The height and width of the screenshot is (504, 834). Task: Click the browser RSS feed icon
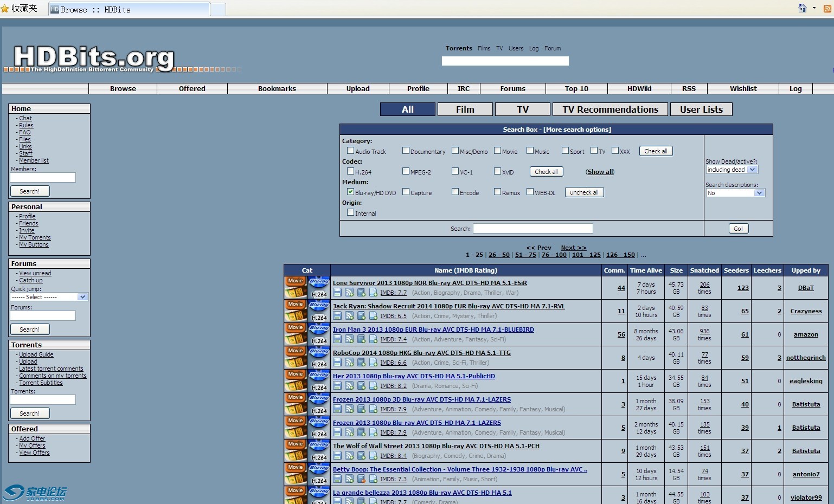[827, 8]
